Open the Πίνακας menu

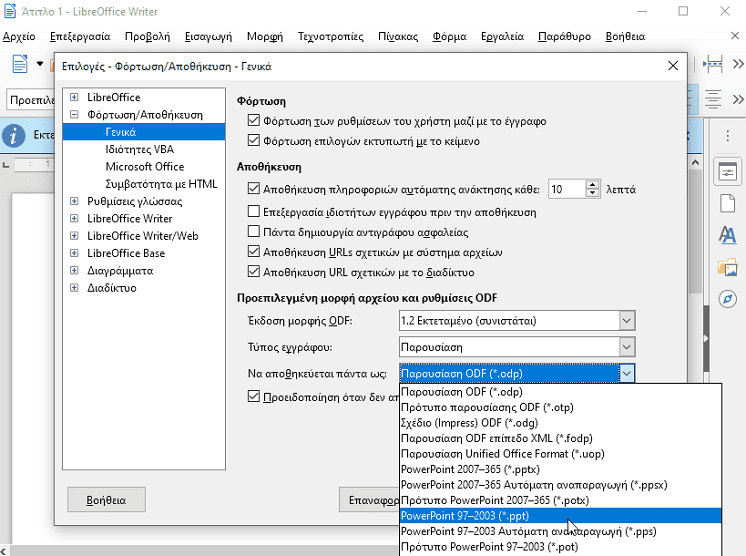point(398,37)
